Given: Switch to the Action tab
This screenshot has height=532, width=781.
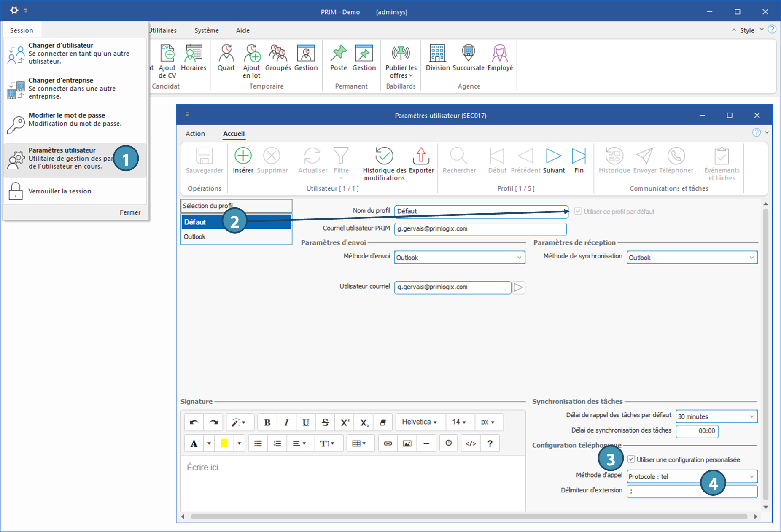Looking at the screenshot, I should point(195,134).
